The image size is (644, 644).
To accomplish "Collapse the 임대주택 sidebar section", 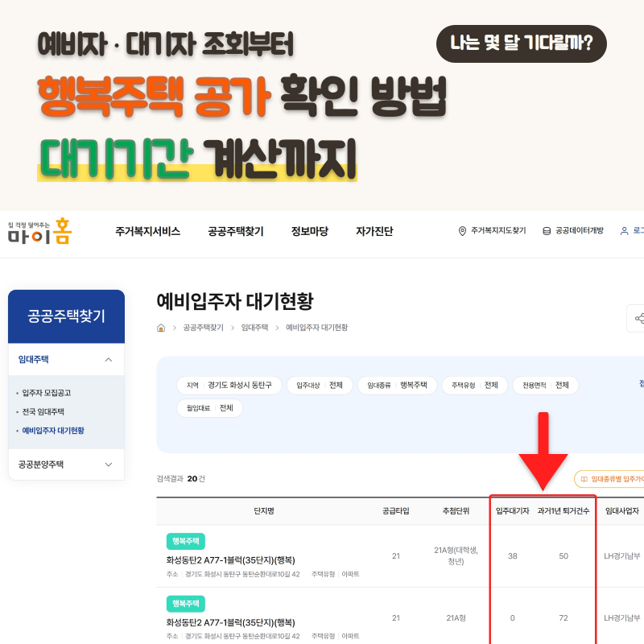I will point(66,359).
